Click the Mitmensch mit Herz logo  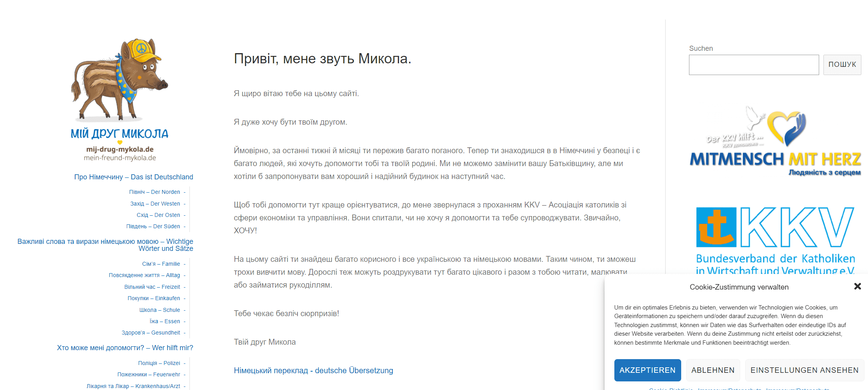pyautogui.click(x=775, y=145)
